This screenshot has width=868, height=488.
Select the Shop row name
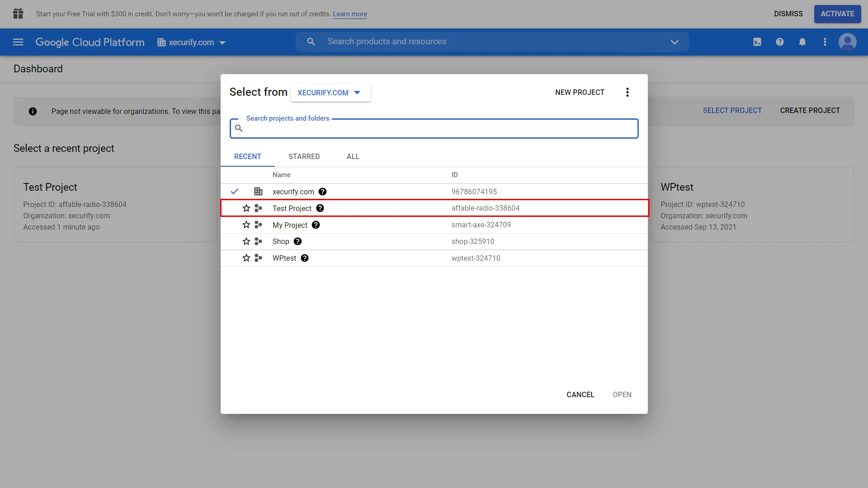tap(281, 242)
